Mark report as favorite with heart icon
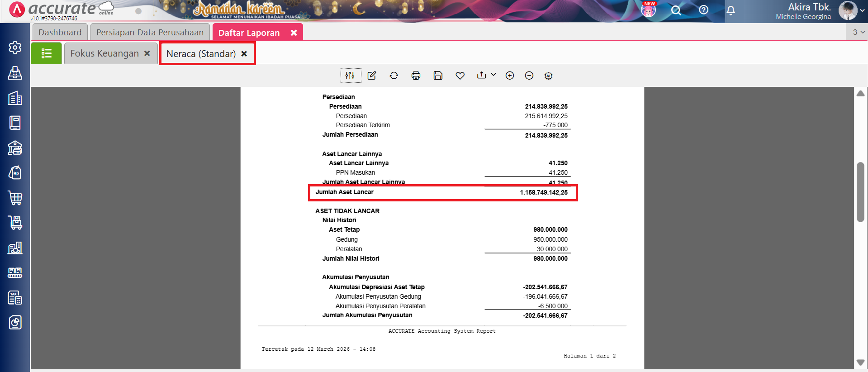The height and width of the screenshot is (372, 868). pyautogui.click(x=460, y=76)
